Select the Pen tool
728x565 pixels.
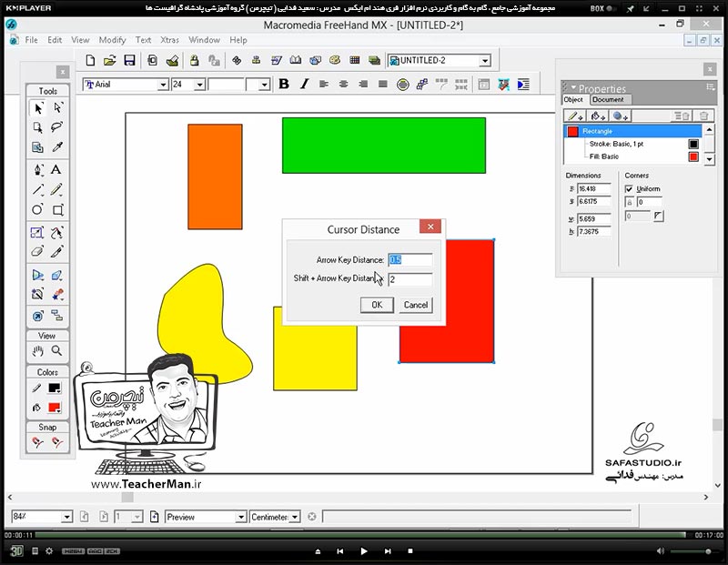37,169
